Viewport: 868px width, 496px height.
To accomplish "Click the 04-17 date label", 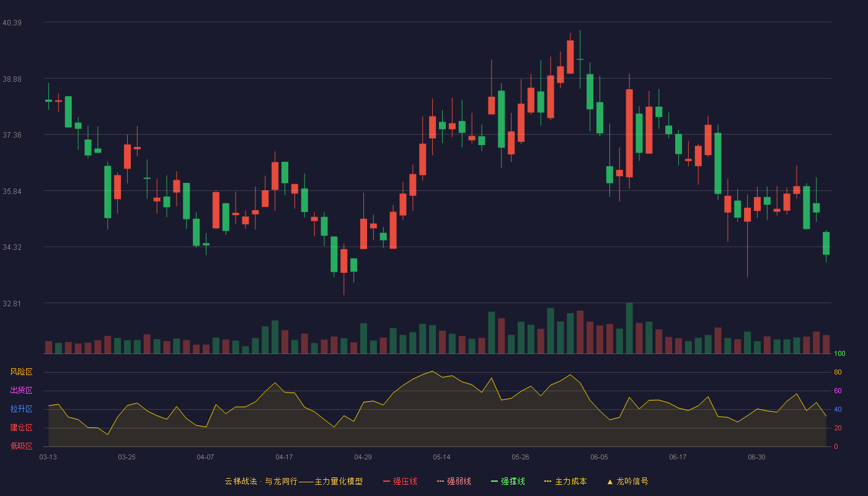I will 285,457.
